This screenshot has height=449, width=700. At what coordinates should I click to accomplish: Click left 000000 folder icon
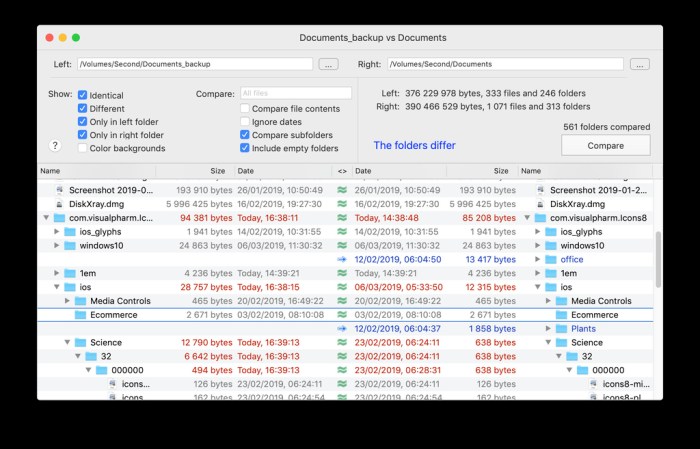click(102, 370)
